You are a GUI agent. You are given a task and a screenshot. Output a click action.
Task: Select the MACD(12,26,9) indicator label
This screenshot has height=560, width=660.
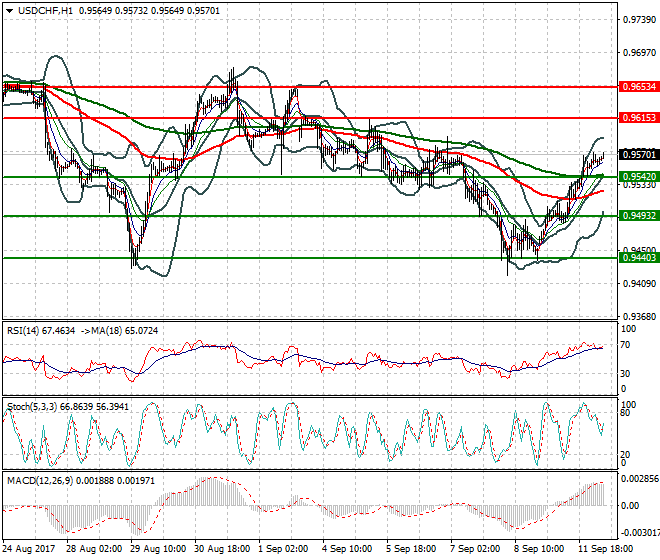point(39,480)
